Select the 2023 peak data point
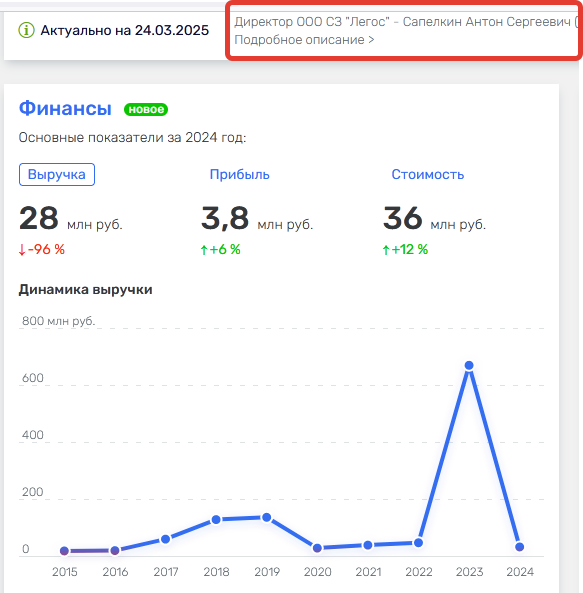 point(469,365)
